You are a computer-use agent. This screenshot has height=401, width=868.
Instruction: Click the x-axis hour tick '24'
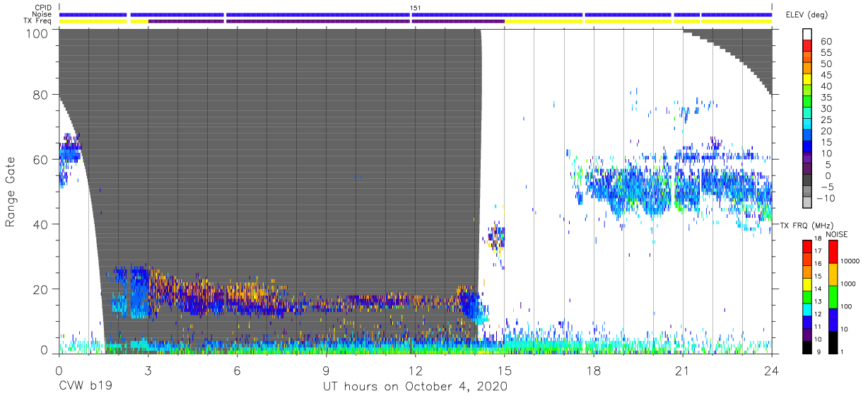click(772, 369)
